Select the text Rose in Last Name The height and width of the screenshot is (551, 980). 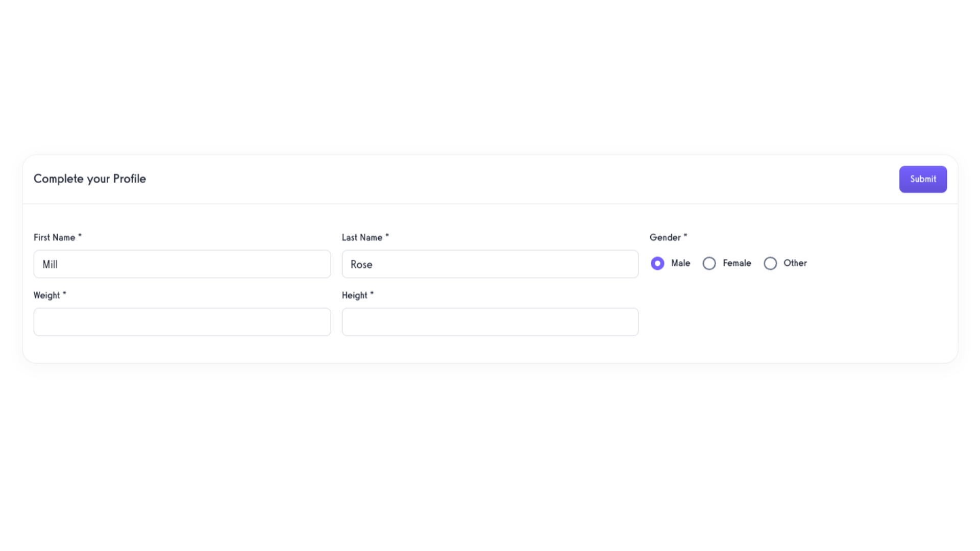pos(361,264)
